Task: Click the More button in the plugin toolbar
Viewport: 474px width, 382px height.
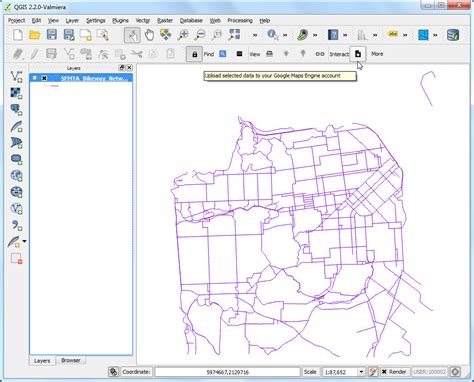Action: (x=377, y=54)
